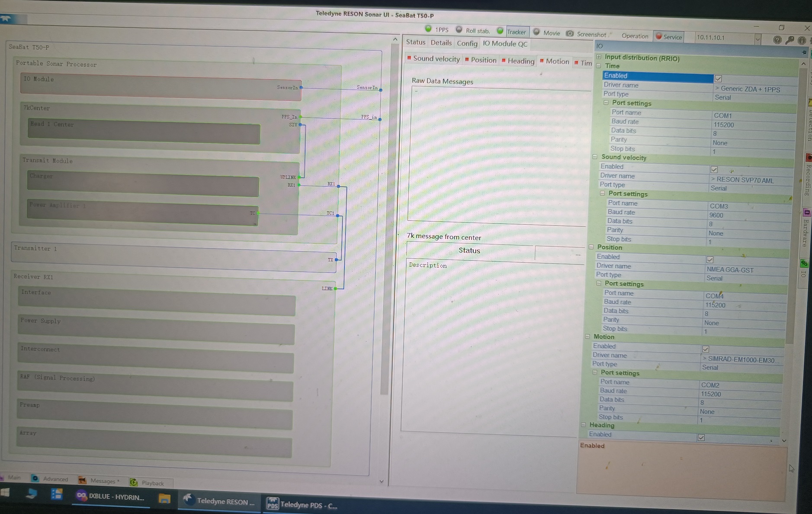
Task: Click the sonar app icon in title bar
Action: click(6, 18)
